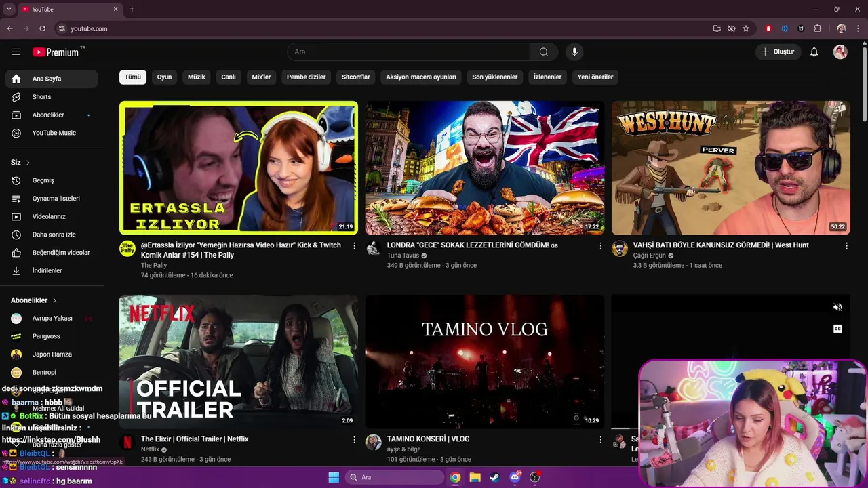Open Videolarınız in the sidebar
The width and height of the screenshot is (868, 488).
(x=52, y=216)
